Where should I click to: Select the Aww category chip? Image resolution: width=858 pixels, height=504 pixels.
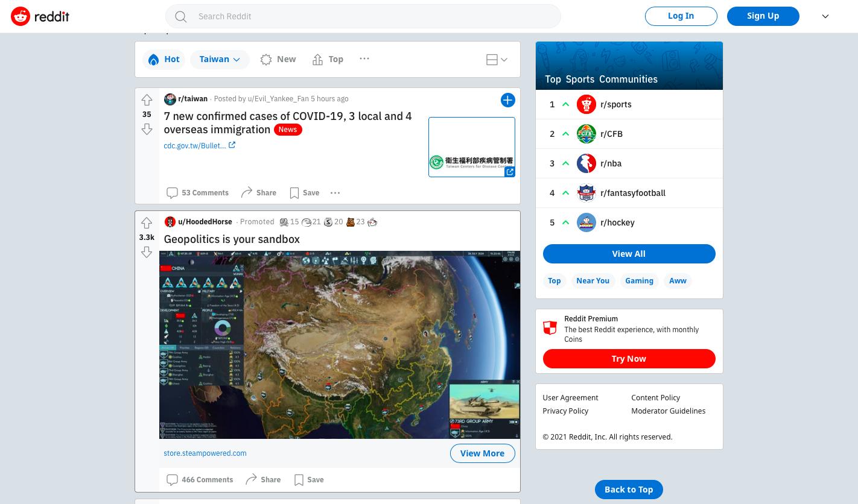[x=678, y=281]
